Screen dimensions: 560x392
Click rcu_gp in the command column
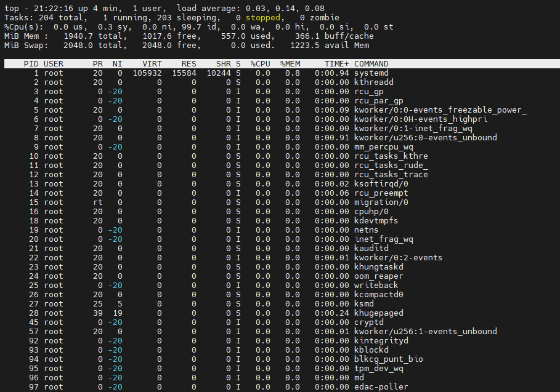click(x=368, y=92)
